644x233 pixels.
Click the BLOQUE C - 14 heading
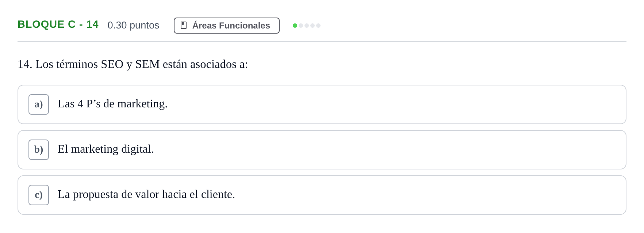coord(58,24)
